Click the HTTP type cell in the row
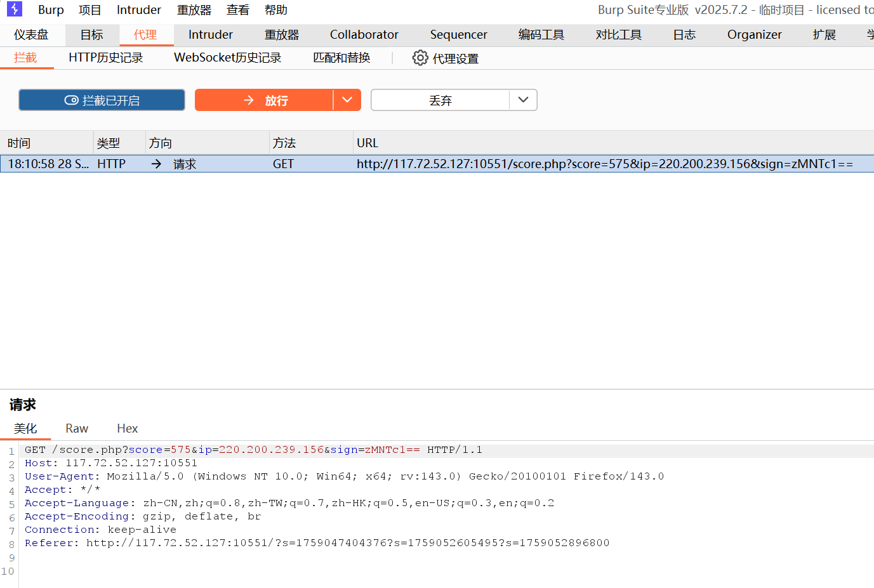Image resolution: width=874 pixels, height=588 pixels. pos(112,164)
